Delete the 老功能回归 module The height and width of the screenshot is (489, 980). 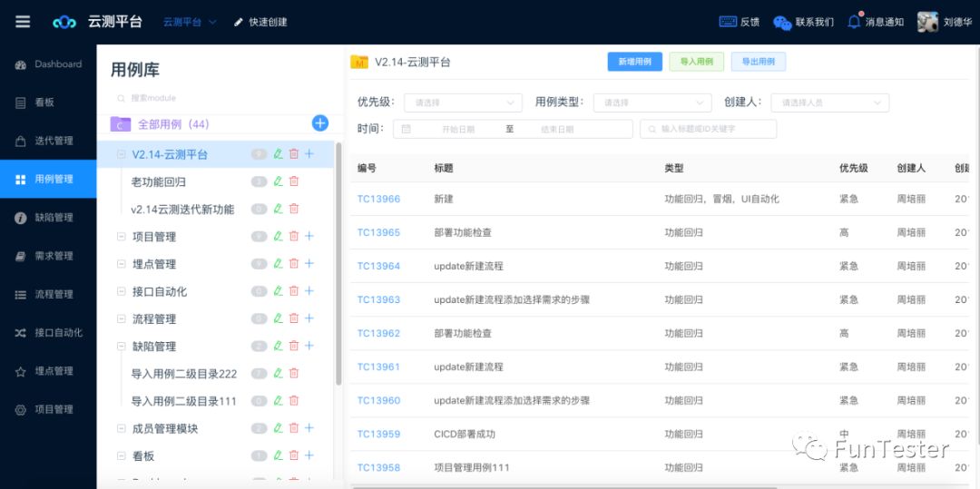294,181
